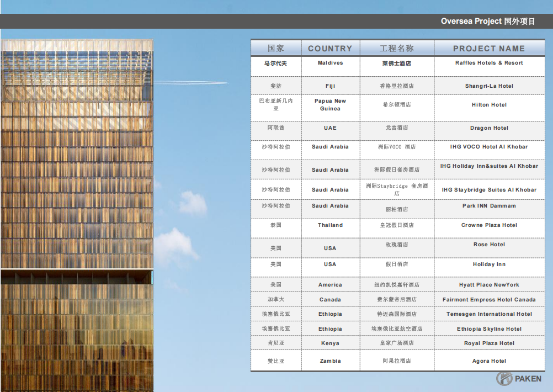Select the 'Rose Hotel' cell
553x392 pixels.
(x=489, y=248)
